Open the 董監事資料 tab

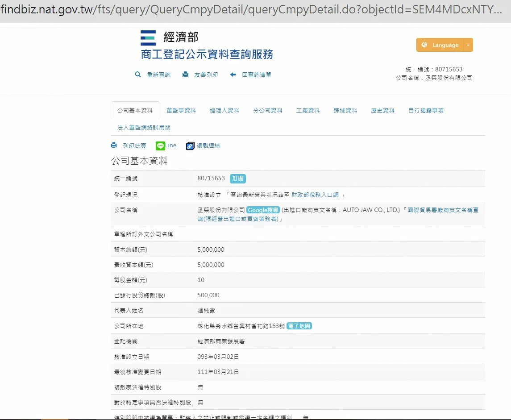coord(181,111)
